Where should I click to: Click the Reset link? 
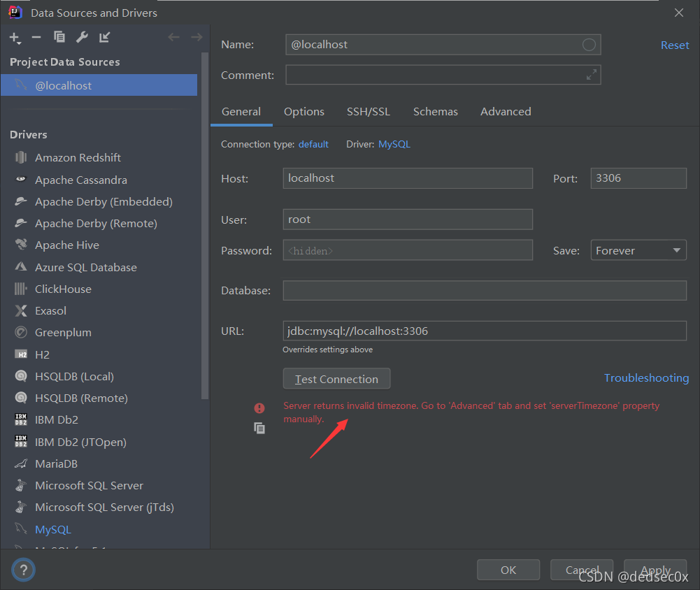675,45
